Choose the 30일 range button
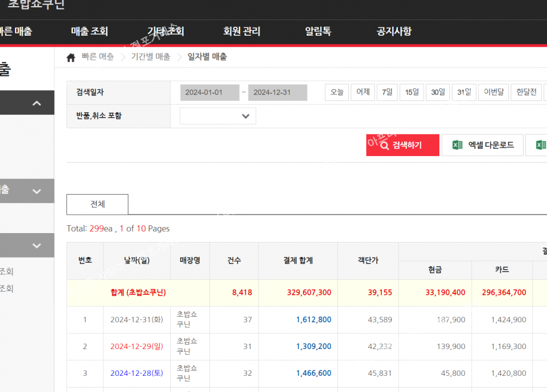Viewport: 547px width, 392px height. [x=438, y=93]
